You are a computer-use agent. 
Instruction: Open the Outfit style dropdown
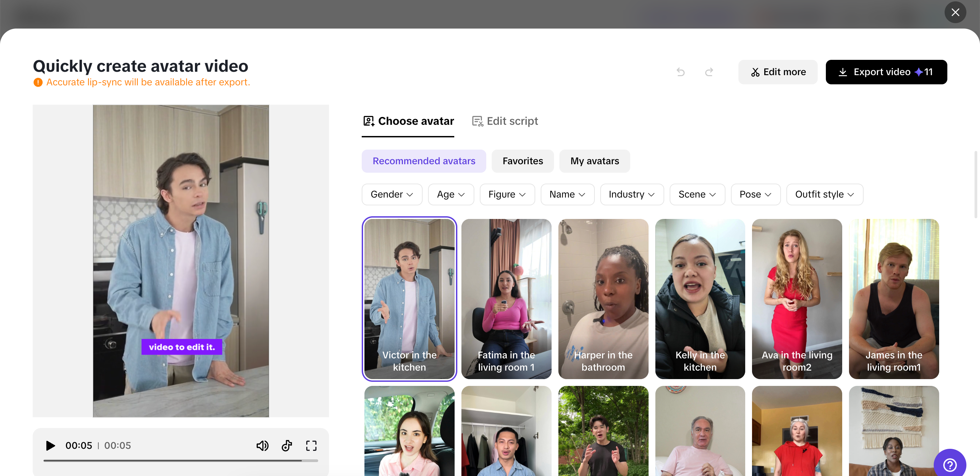(824, 194)
